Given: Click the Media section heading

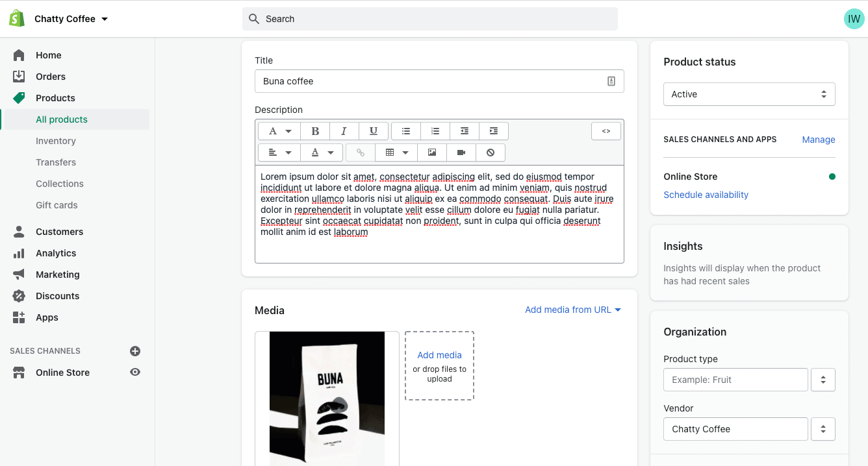Looking at the screenshot, I should pos(270,310).
